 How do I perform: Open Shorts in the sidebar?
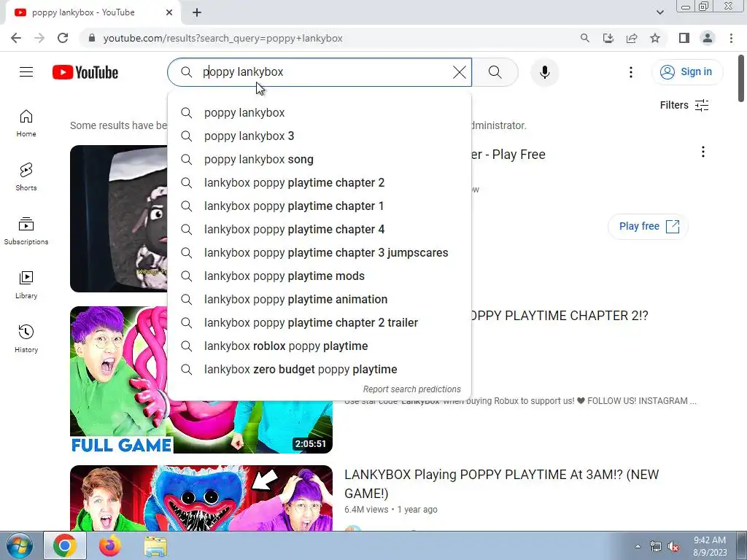point(26,177)
